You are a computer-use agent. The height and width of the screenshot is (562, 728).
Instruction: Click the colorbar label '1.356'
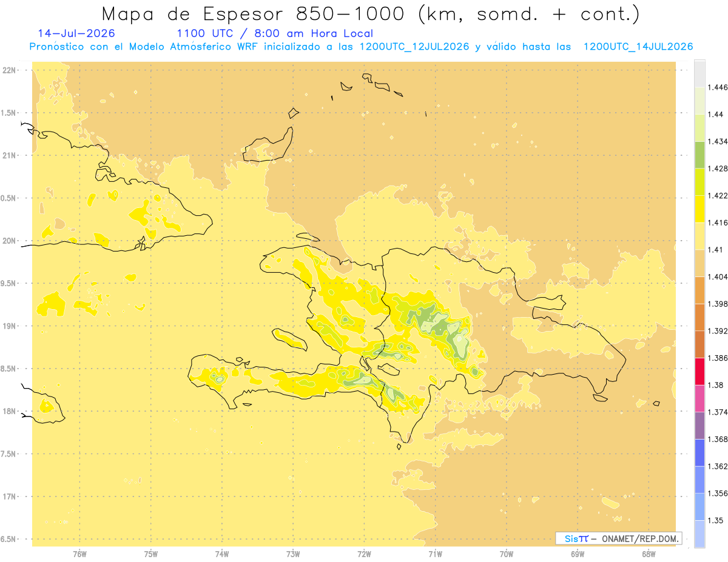[718, 493]
